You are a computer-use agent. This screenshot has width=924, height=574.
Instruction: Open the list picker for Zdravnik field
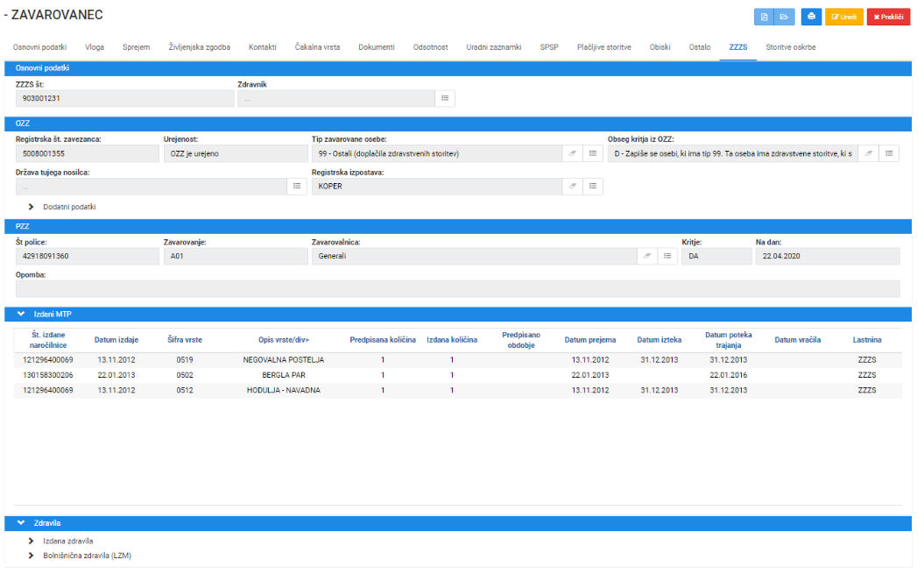(445, 98)
